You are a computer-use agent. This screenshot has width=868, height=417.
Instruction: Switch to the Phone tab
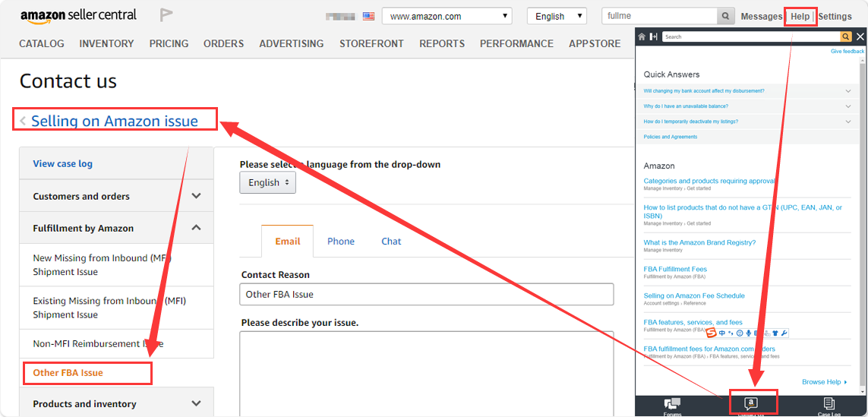tap(341, 241)
